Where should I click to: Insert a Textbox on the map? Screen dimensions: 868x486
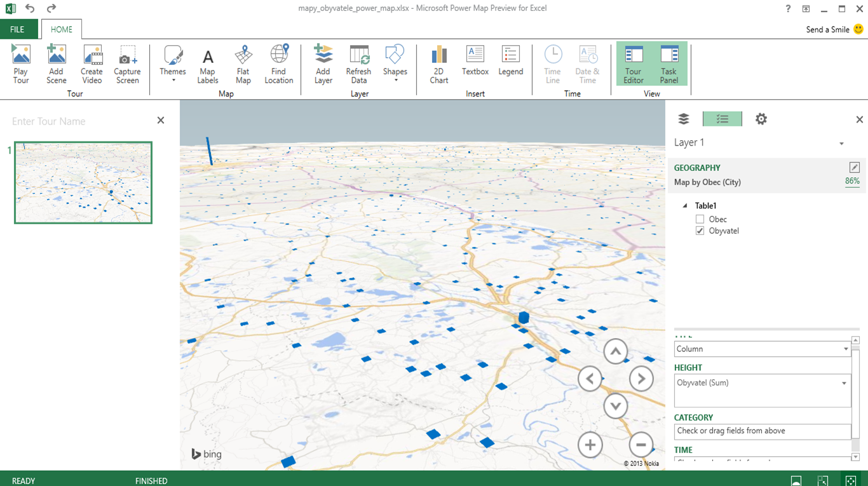[x=475, y=62]
